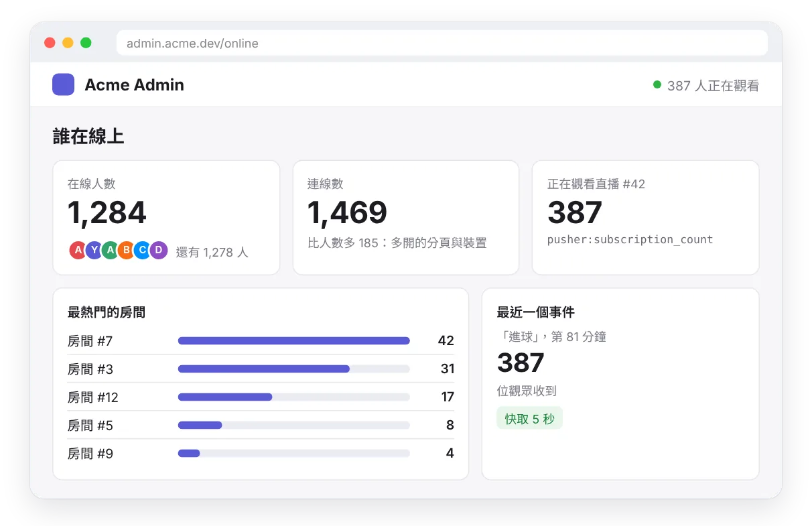812x526 pixels.
Task: Click the 正在觀看直播 #42 label
Action: coord(596,184)
